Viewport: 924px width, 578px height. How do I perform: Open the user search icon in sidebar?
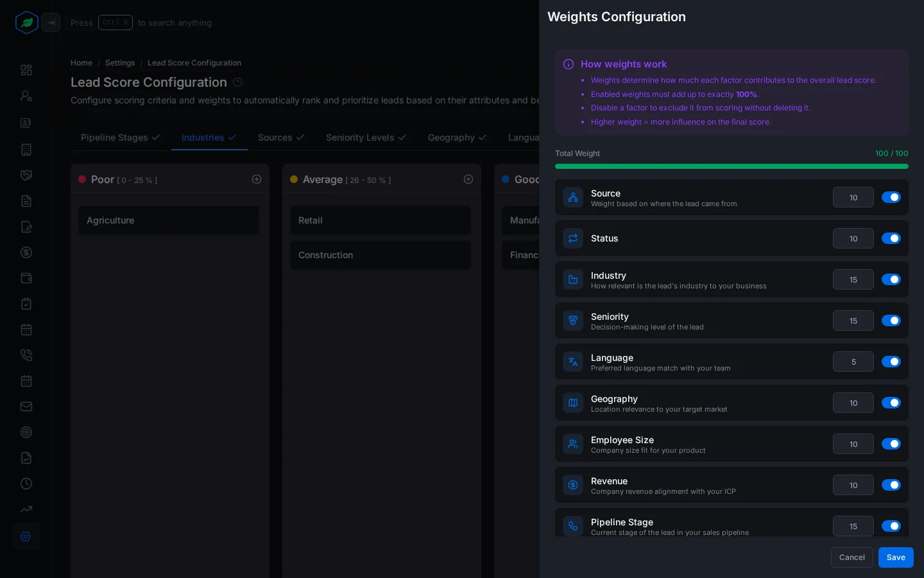click(x=26, y=96)
